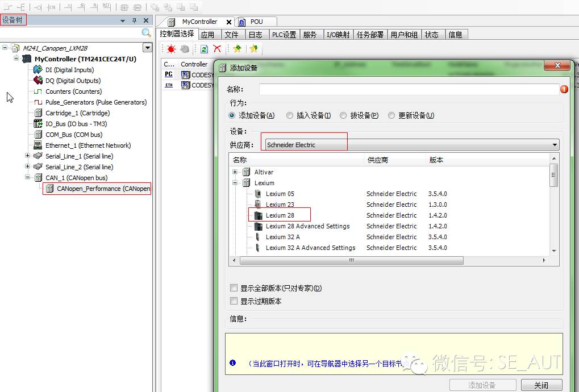579x392 pixels.
Task: Click the green refresh toolbar icon
Action: click(204, 49)
